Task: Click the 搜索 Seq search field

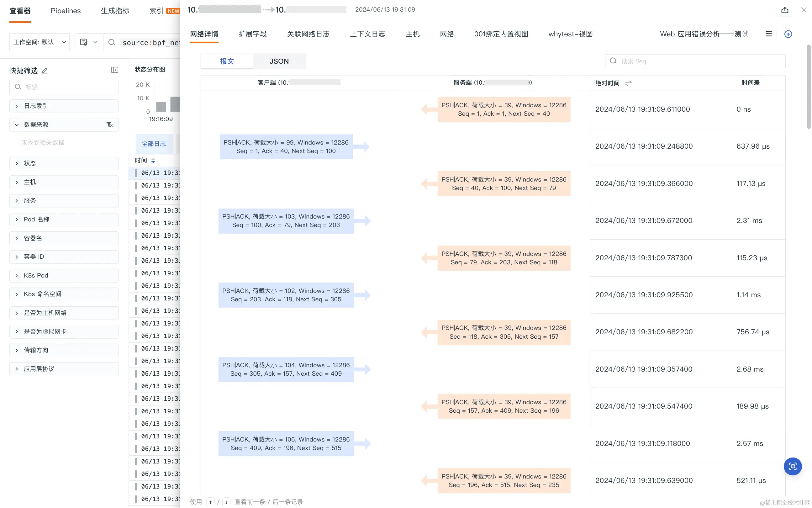Action: 695,61
